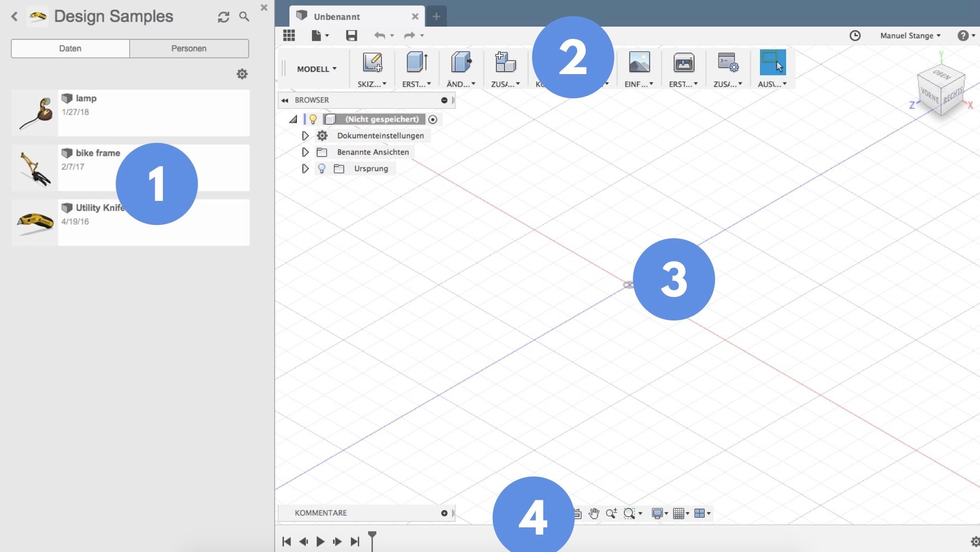Select the Create Sketch tool icon
The width and height of the screenshot is (980, 552).
coord(372,62)
